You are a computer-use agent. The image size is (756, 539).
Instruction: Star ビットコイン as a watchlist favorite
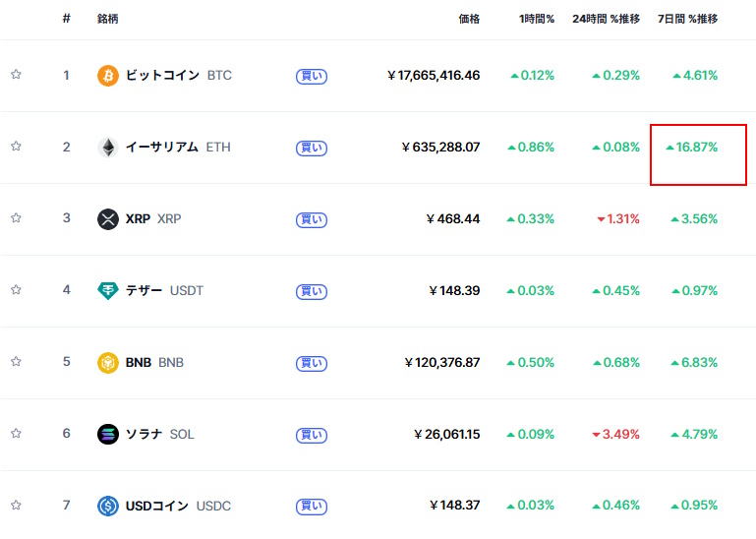pos(16,75)
